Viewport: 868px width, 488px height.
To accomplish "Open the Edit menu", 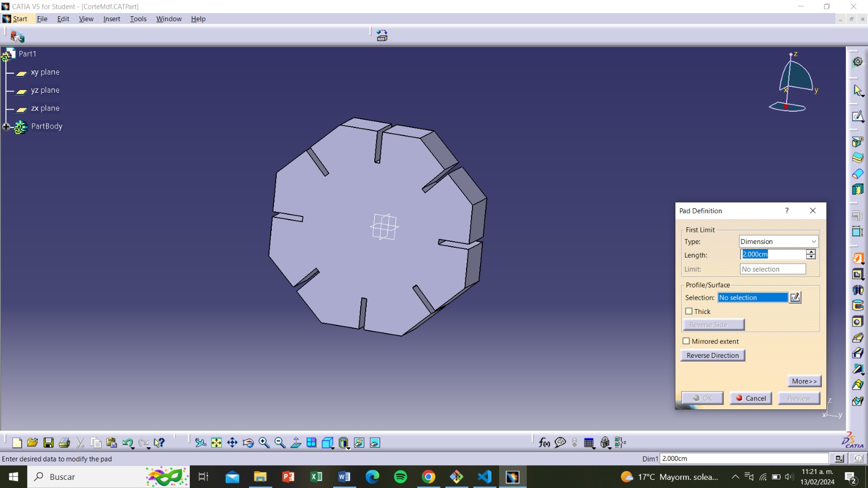I will point(63,19).
